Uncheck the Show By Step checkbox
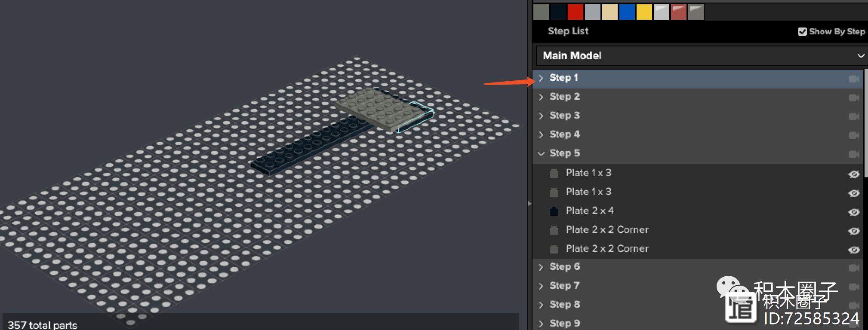Image resolution: width=868 pixels, height=330 pixels. pos(802,32)
